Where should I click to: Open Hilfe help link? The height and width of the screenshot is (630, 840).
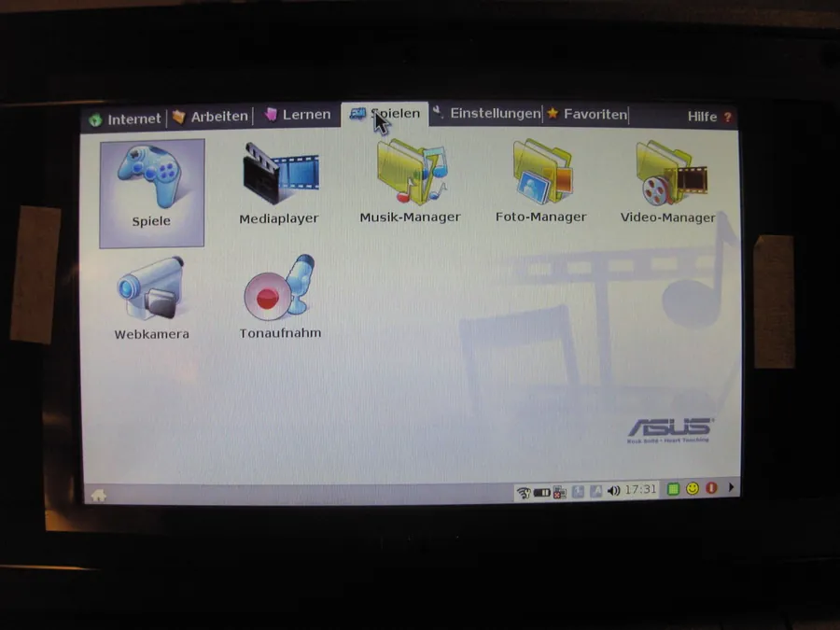[x=709, y=117]
